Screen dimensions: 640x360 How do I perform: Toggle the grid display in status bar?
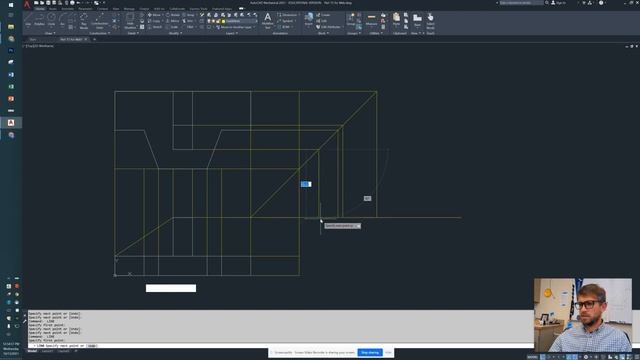[542, 357]
